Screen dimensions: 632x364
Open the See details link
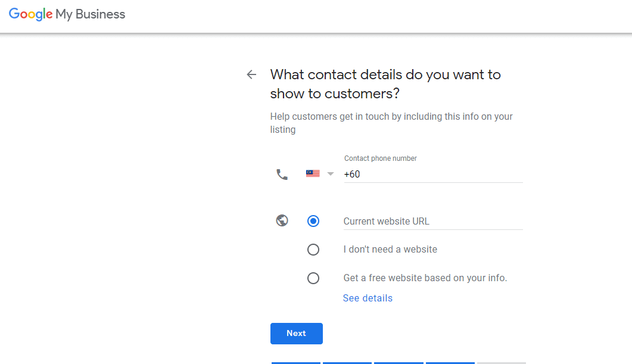(x=368, y=298)
